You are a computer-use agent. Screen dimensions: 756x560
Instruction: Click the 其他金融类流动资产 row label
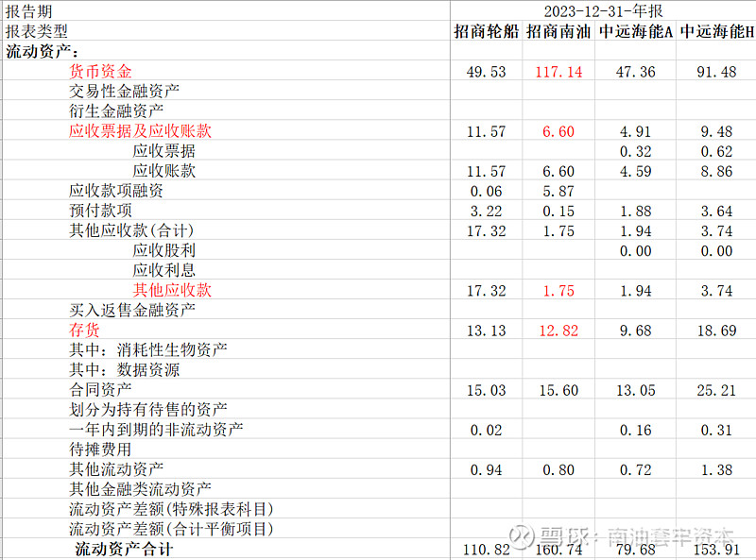[x=140, y=488]
